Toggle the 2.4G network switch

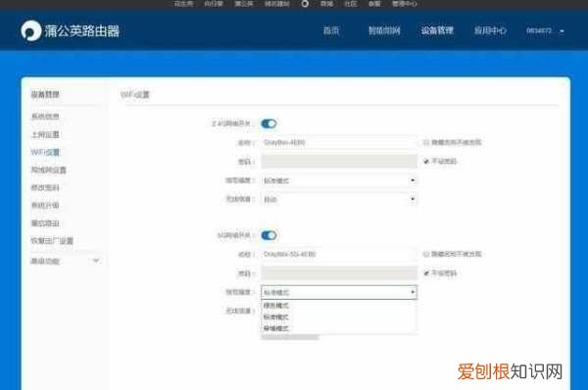(269, 123)
